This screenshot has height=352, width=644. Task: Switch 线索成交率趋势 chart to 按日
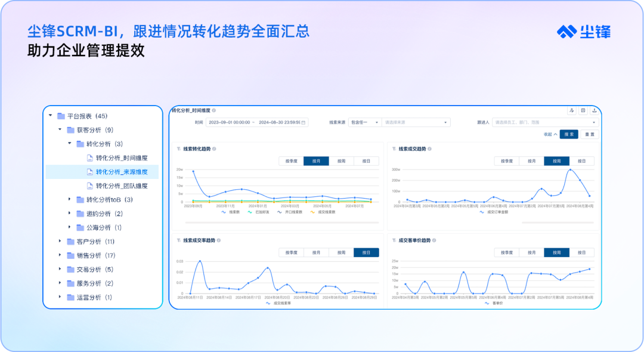(x=366, y=252)
